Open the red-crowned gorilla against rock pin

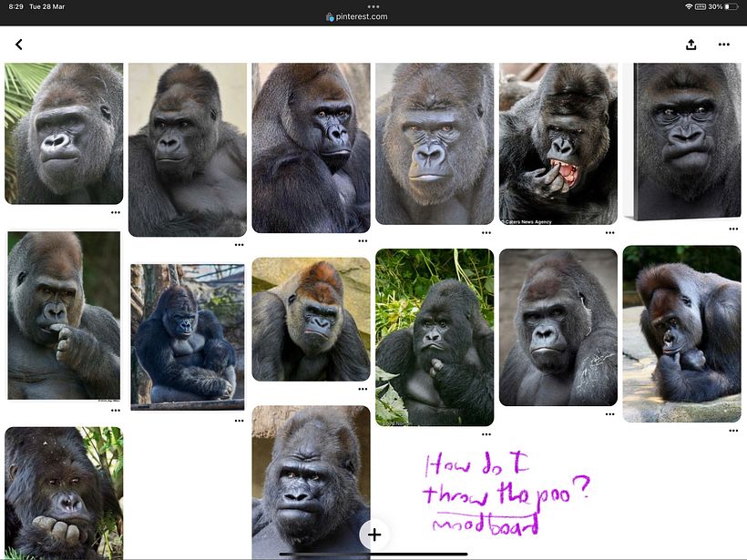pyautogui.click(x=311, y=319)
